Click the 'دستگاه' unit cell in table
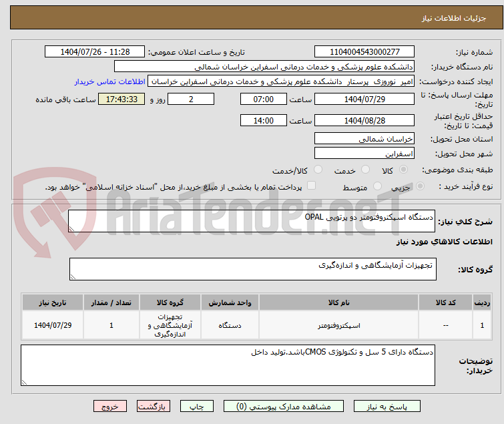This screenshot has height=424, width=504. [x=230, y=325]
